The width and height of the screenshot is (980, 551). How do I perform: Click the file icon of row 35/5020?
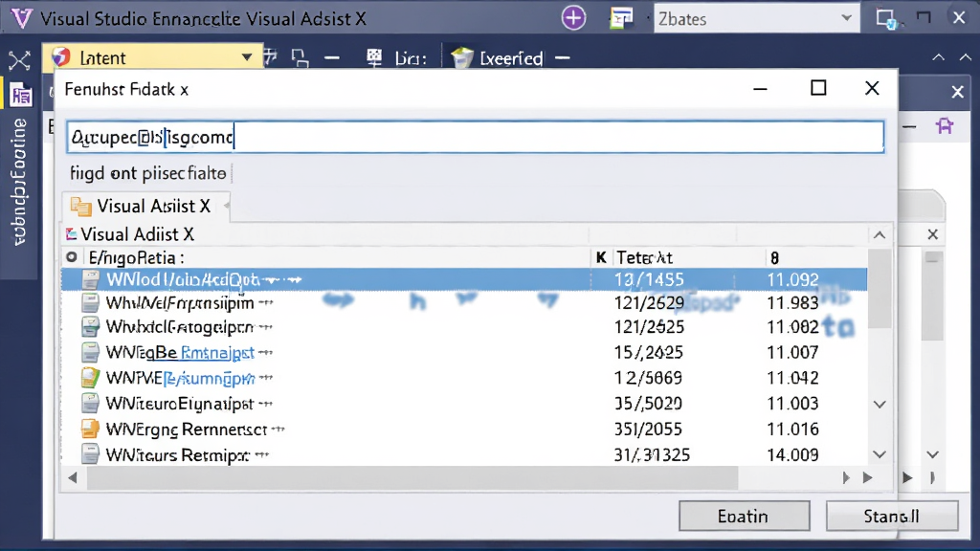coord(90,404)
